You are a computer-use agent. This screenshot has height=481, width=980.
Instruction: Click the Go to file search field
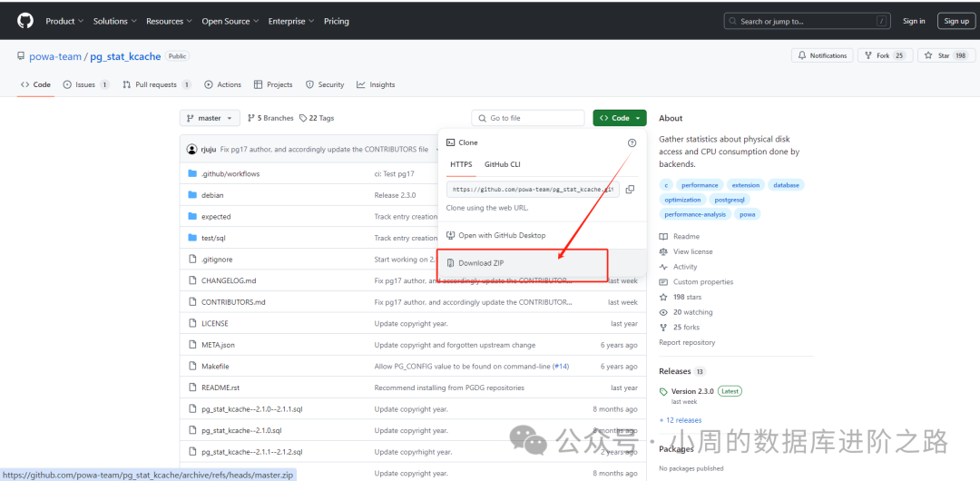[527, 118]
